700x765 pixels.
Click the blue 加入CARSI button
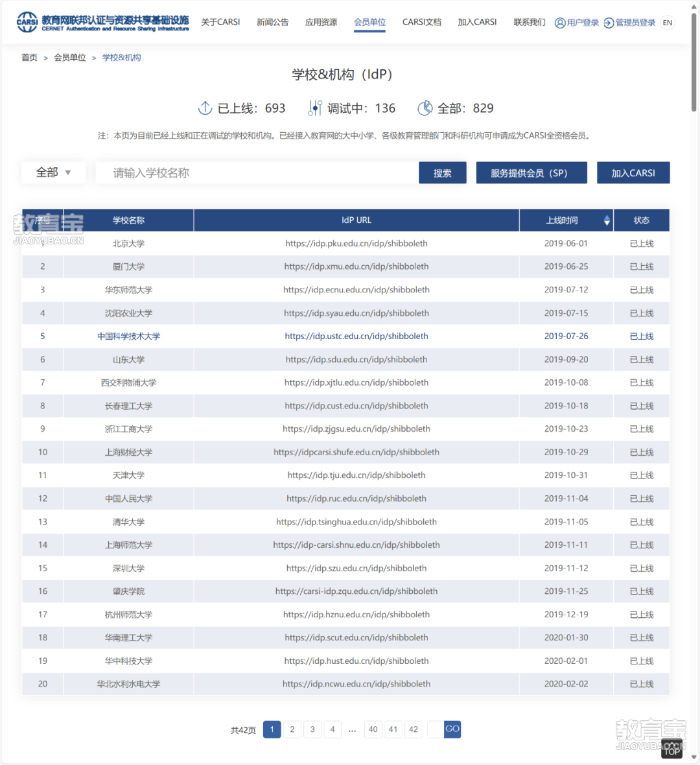[x=633, y=172]
